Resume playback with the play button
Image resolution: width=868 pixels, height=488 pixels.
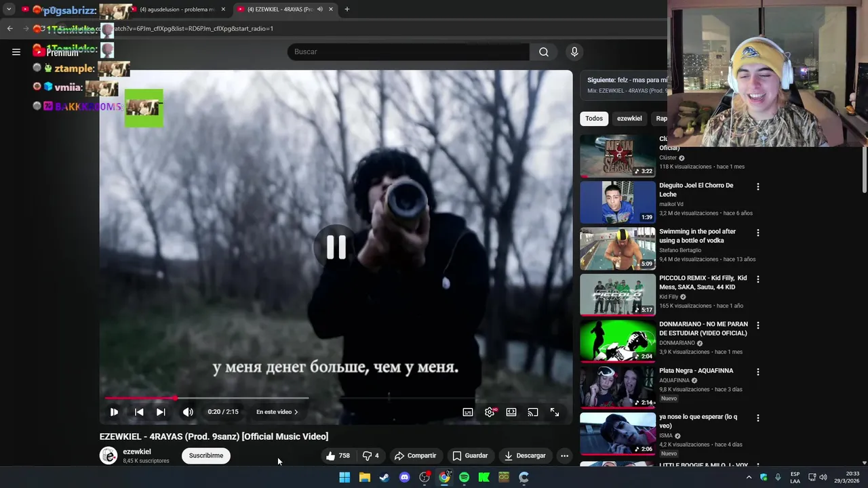point(114,412)
